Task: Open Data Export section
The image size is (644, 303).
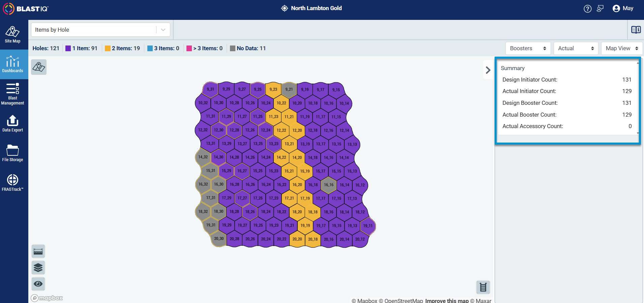Action: click(x=12, y=124)
